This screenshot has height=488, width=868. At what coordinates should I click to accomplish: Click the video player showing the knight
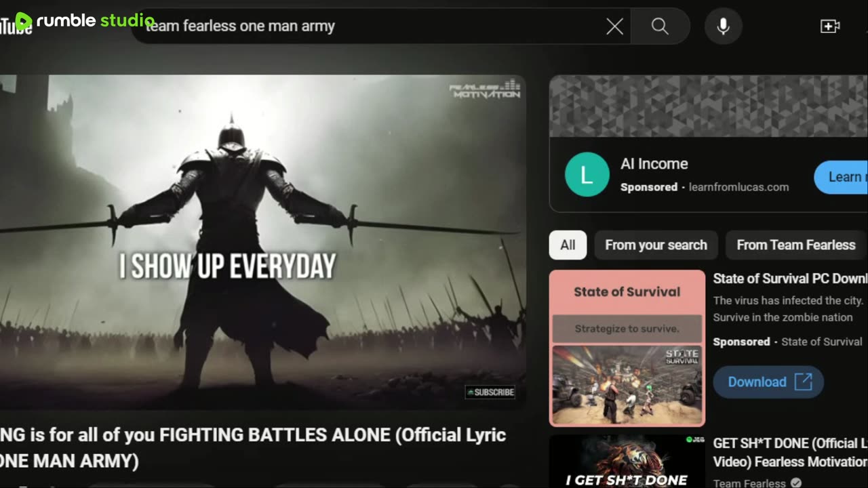coord(263,242)
